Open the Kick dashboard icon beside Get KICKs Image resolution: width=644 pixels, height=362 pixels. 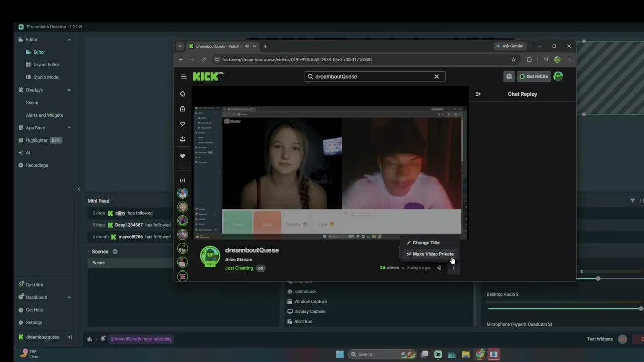(509, 76)
